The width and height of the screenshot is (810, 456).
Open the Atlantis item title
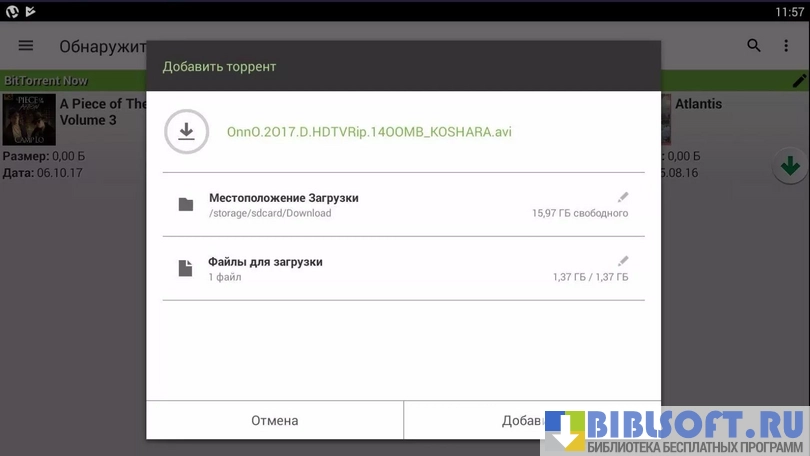(698, 104)
